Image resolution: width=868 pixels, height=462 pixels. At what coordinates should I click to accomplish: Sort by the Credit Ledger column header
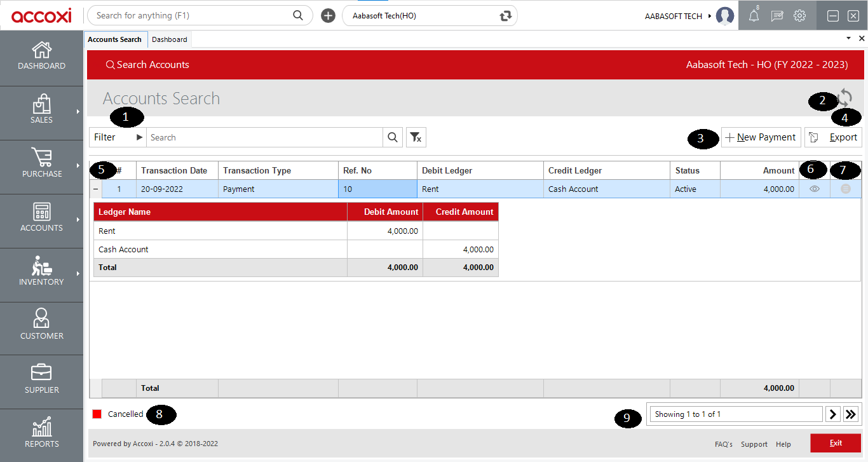[x=607, y=170]
